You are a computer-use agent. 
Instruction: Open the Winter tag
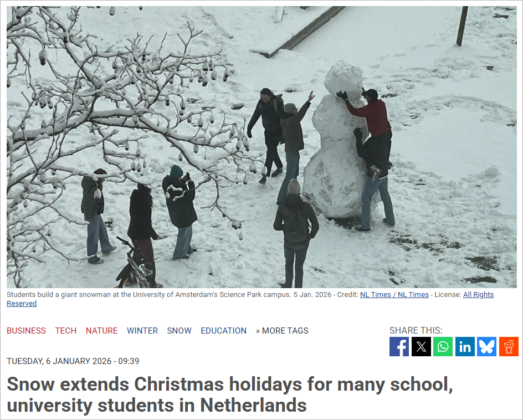142,331
